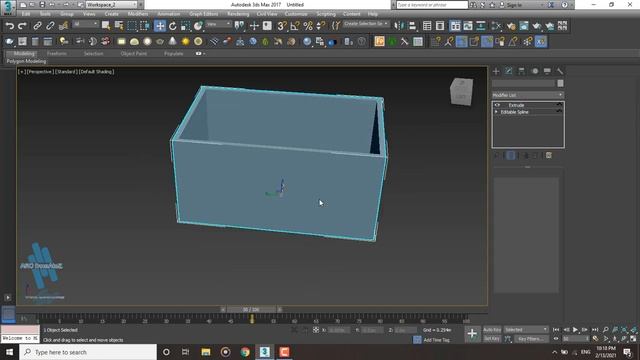This screenshot has height=360, width=640.
Task: Switch to the Object Paint ribbon tab
Action: point(133,53)
